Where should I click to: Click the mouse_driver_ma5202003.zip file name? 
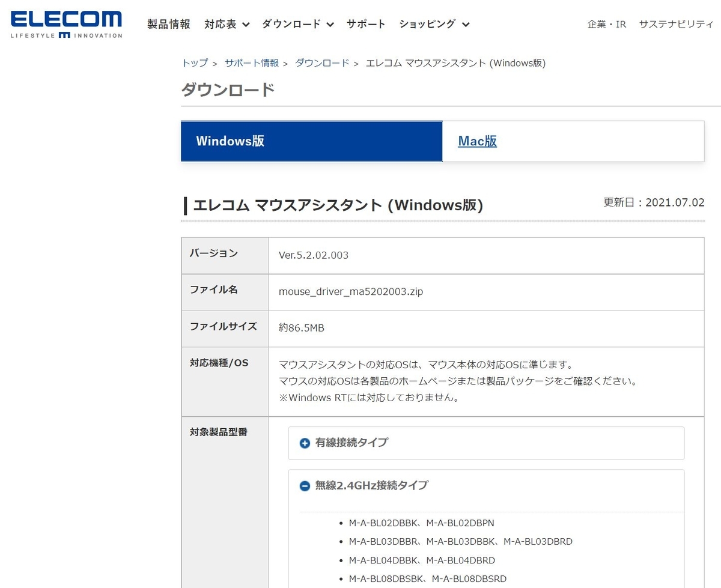[350, 292]
